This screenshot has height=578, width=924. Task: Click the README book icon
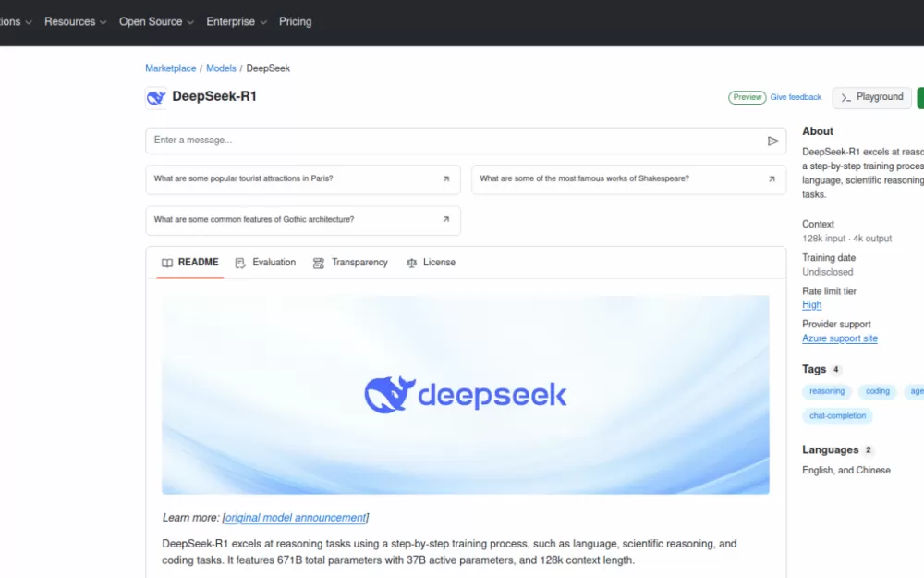tap(167, 263)
